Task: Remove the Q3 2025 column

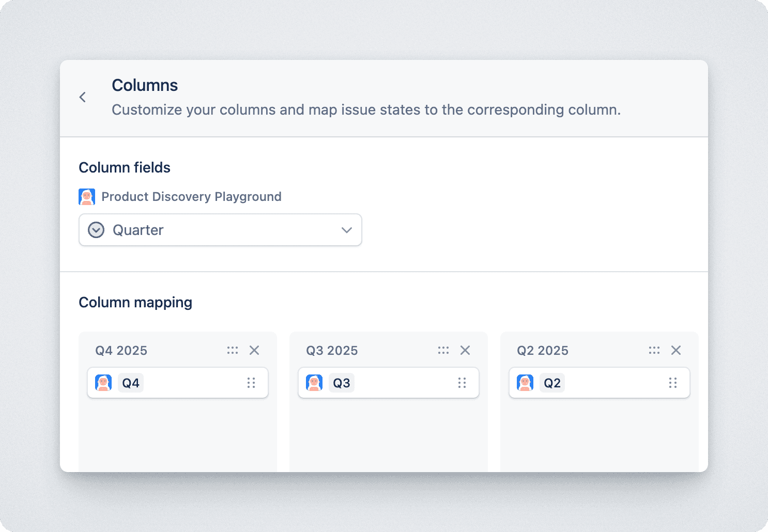Action: 465,350
